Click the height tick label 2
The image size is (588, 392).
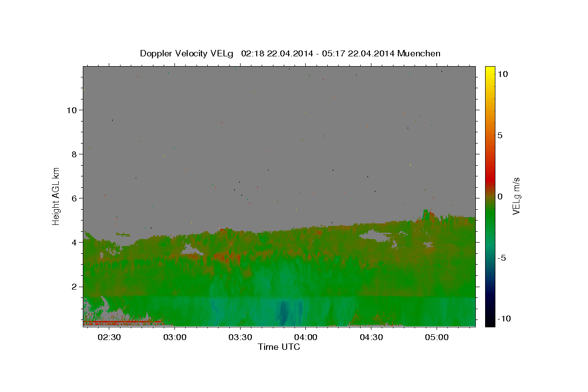(x=74, y=286)
